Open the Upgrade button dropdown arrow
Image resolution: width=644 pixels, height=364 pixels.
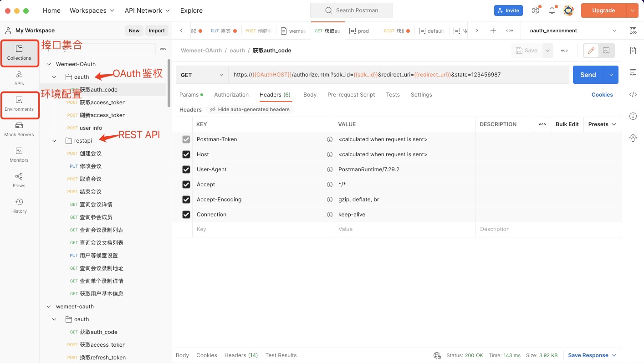coord(633,10)
